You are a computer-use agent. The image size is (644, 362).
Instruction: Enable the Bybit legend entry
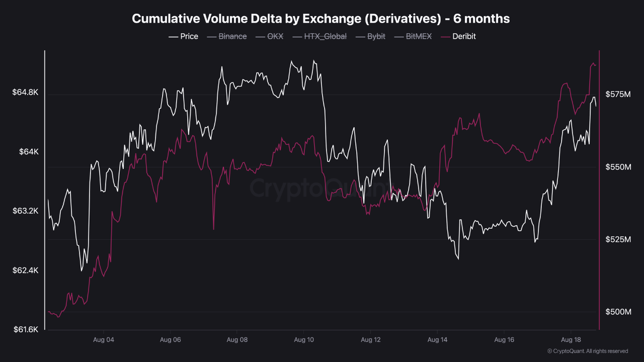370,36
